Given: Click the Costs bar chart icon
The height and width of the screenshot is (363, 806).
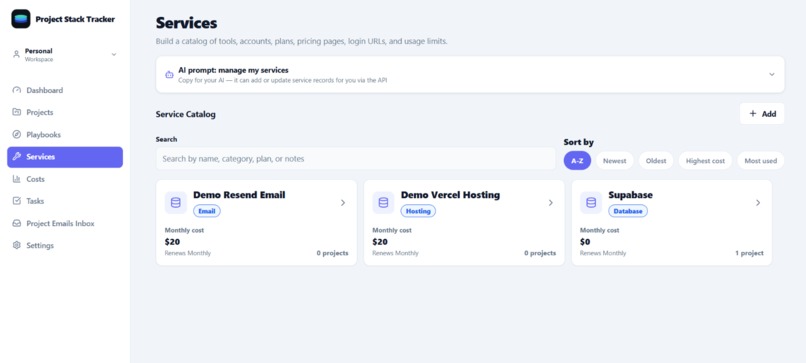Looking at the screenshot, I should tap(16, 179).
